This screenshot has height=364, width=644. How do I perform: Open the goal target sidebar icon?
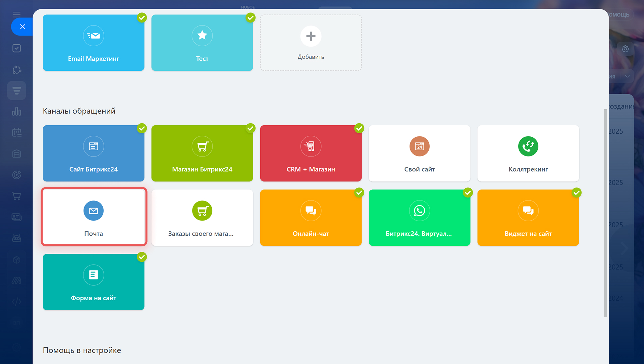[x=16, y=175]
